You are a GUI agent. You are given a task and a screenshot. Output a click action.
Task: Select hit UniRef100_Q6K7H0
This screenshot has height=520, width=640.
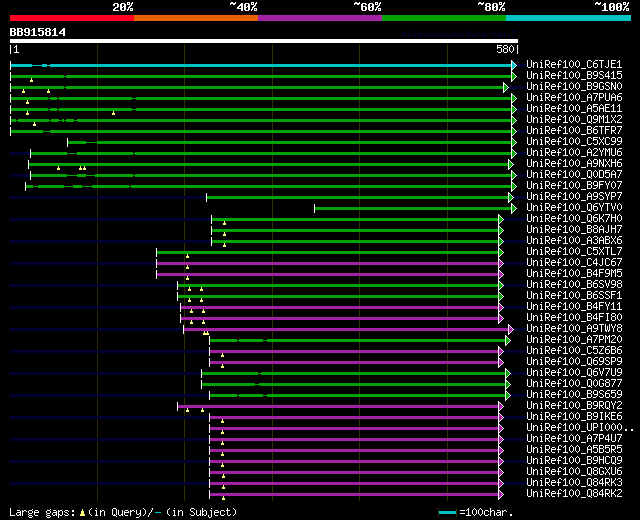pyautogui.click(x=574, y=219)
